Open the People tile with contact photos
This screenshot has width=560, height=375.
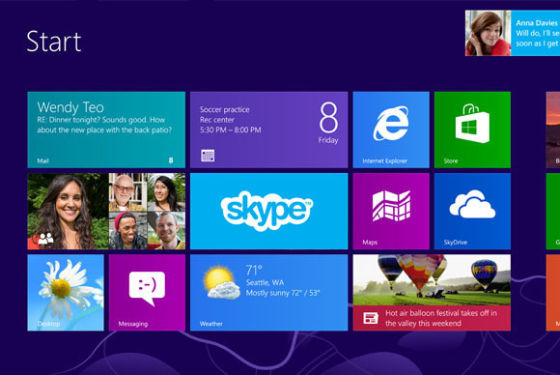tap(106, 211)
